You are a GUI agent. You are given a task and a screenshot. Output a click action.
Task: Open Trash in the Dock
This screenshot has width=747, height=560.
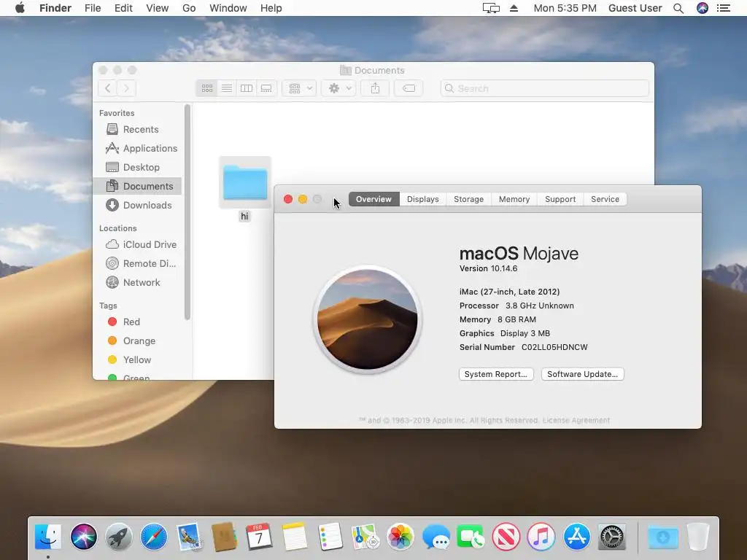(x=698, y=537)
